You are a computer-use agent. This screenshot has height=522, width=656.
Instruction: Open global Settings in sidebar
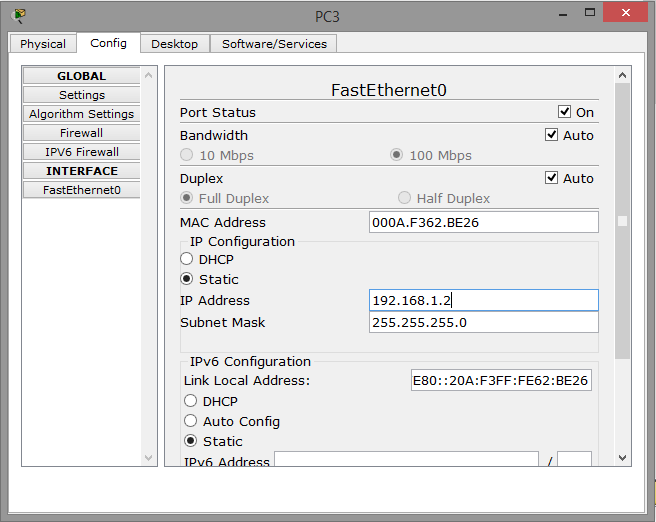tap(82, 95)
